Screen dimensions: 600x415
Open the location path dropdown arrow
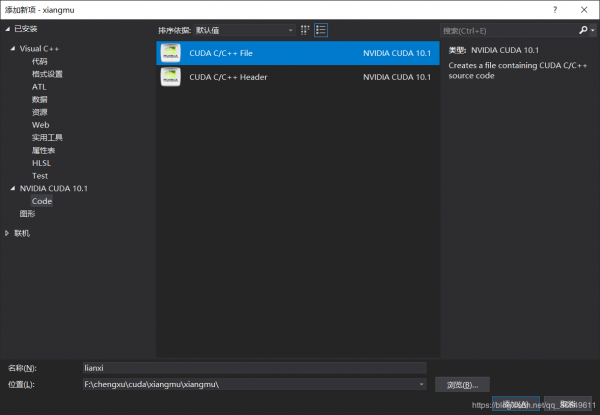click(x=421, y=384)
